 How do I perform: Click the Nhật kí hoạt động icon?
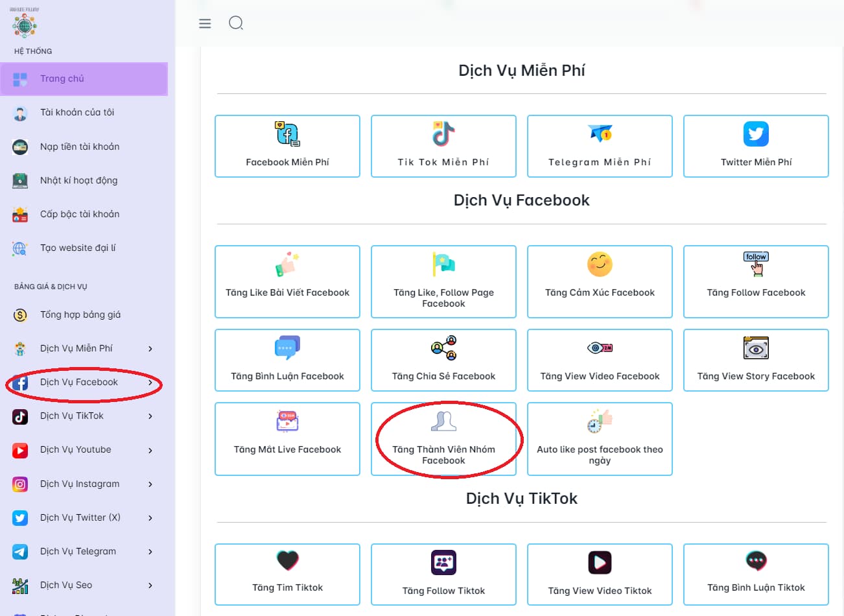coord(20,180)
